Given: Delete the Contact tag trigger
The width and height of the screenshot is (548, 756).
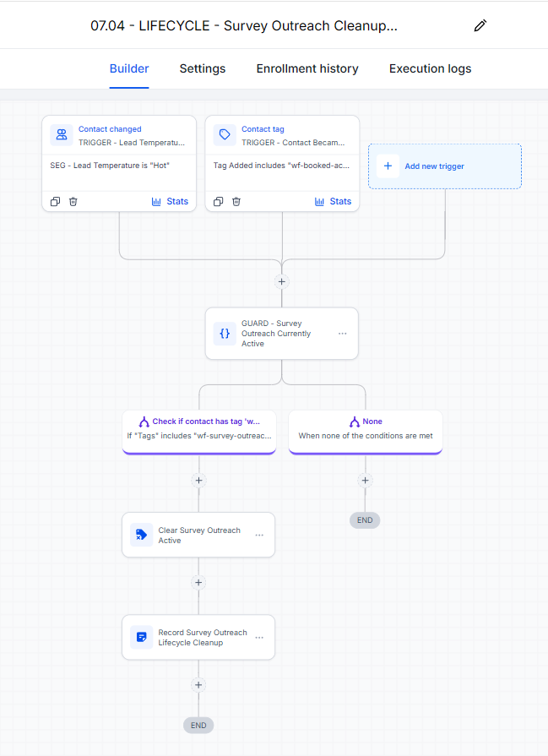Looking at the screenshot, I should coord(236,202).
